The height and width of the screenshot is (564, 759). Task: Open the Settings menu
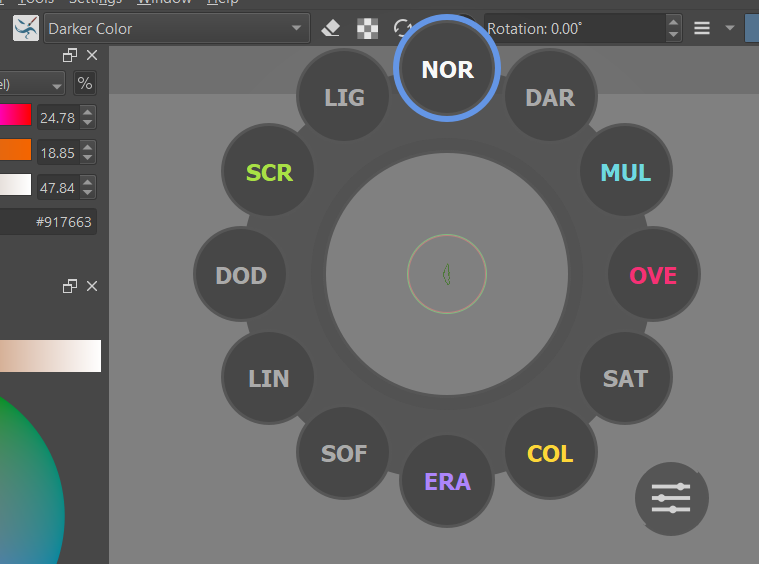[x=95, y=2]
